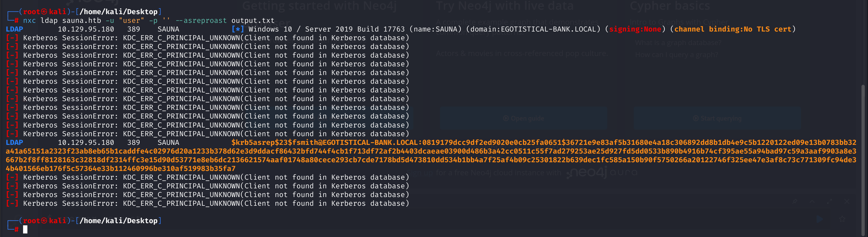This screenshot has width=868, height=237.
Task: Click 'Getting started with Neo4j' heading
Action: [319, 6]
